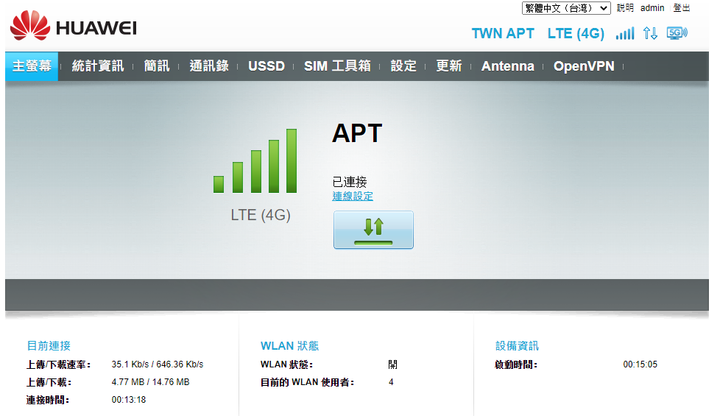The height and width of the screenshot is (416, 720).
Task: Click the WLAN status value 開
Action: coord(393,365)
